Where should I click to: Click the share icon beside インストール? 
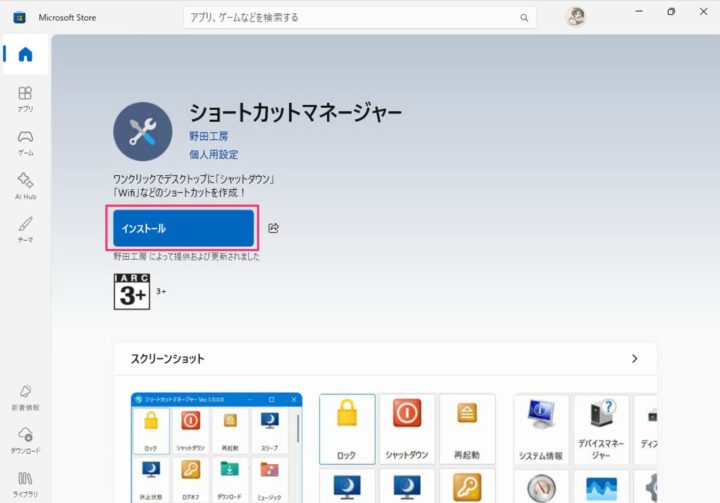click(x=273, y=228)
